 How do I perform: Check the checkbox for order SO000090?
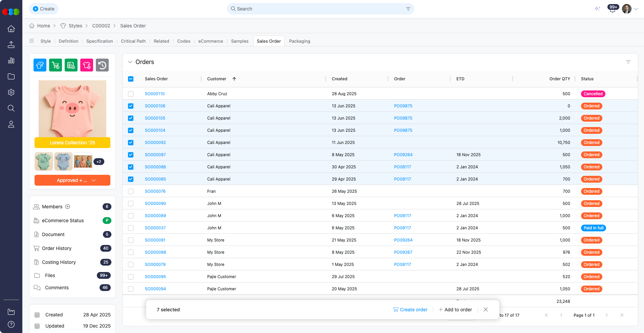[131, 203]
